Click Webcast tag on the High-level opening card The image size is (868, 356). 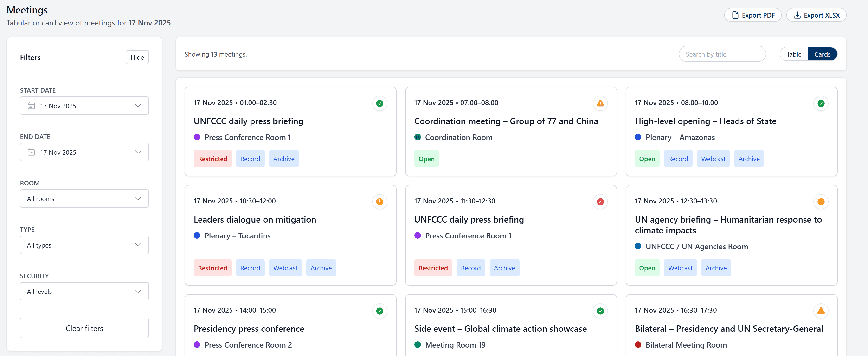(x=713, y=159)
